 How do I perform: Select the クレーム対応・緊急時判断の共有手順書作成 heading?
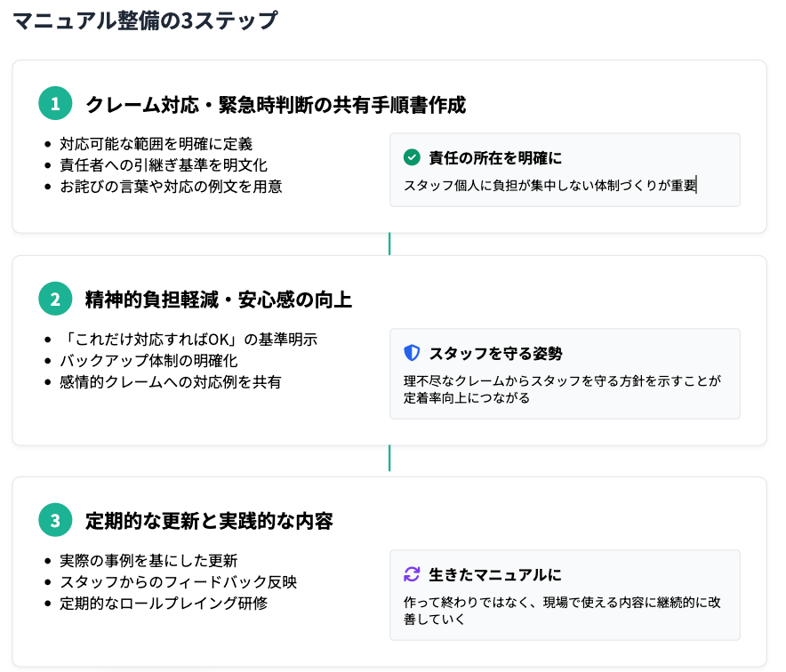tap(276, 105)
